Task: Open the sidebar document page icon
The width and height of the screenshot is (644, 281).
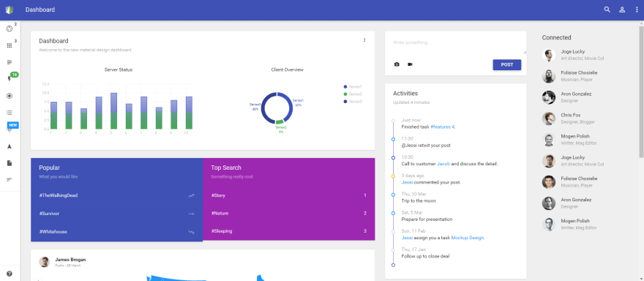Action: click(10, 163)
